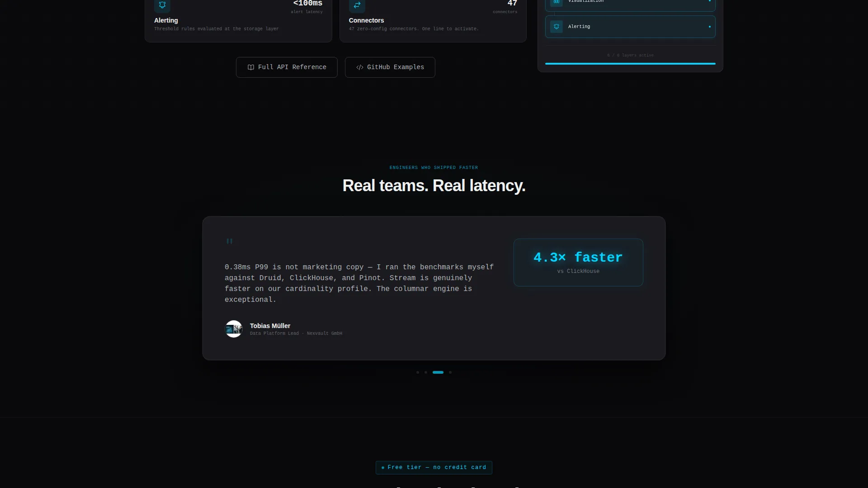Click the layers-active progress bar
868x488 pixels.
click(630, 64)
